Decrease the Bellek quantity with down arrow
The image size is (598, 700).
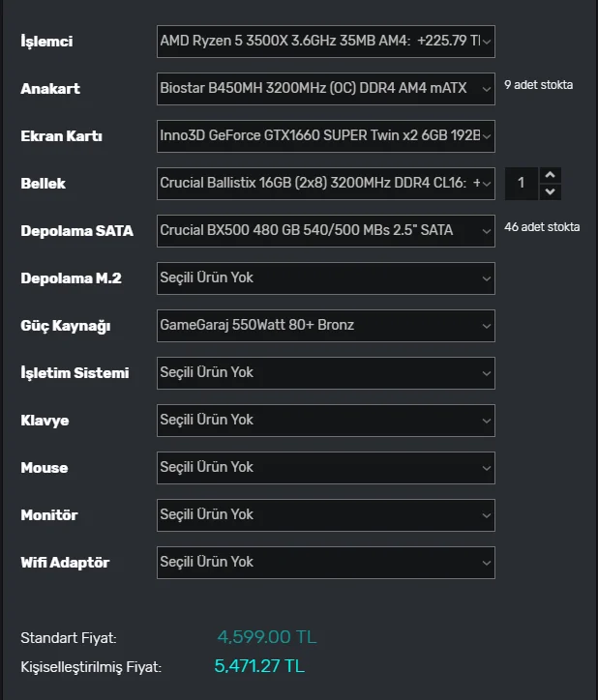(x=551, y=191)
